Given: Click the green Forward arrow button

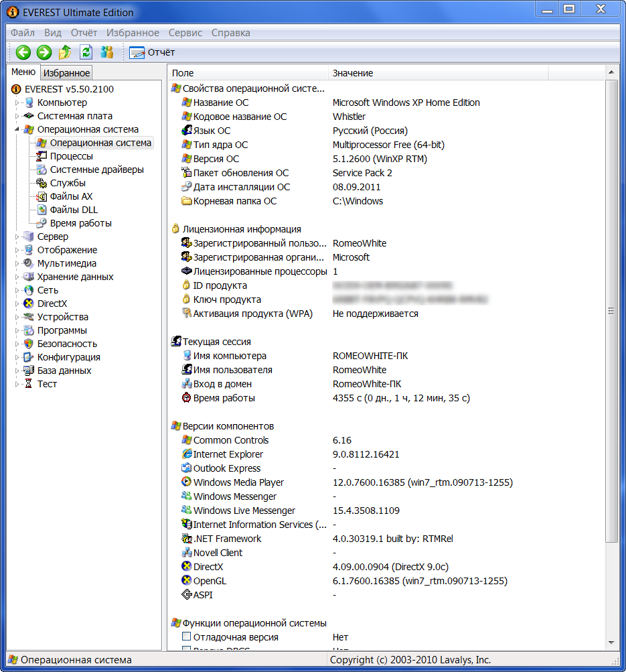Looking at the screenshot, I should (x=44, y=52).
